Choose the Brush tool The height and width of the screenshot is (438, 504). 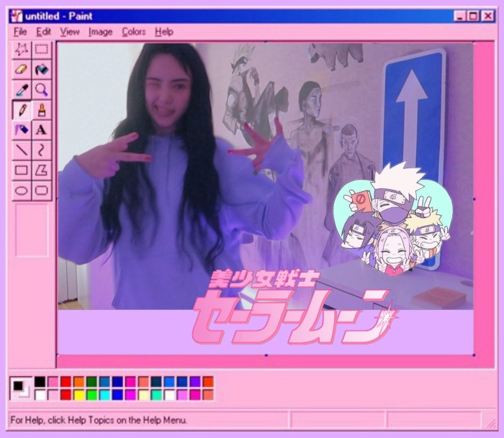42,110
